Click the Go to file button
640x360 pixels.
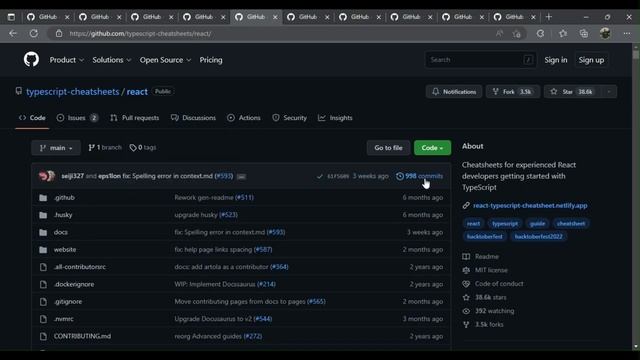(388, 148)
